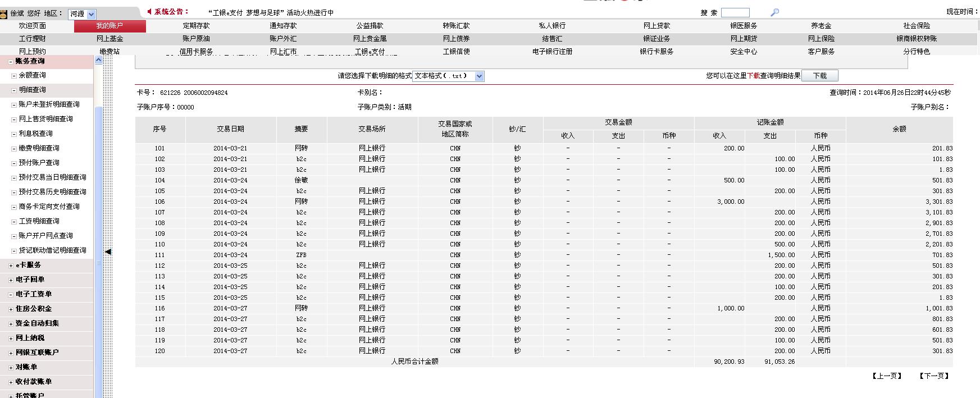Open the 网上贵金属 menu
980x398 pixels.
coord(370,39)
